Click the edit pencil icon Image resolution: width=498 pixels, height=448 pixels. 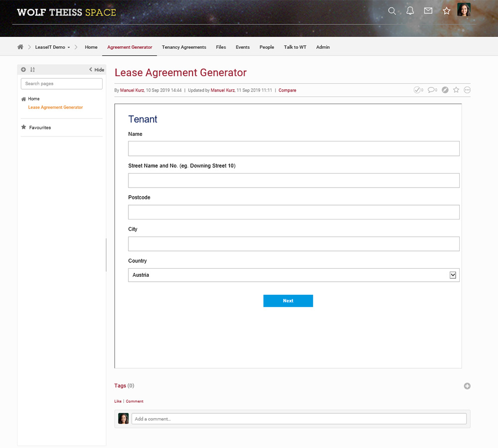click(445, 90)
